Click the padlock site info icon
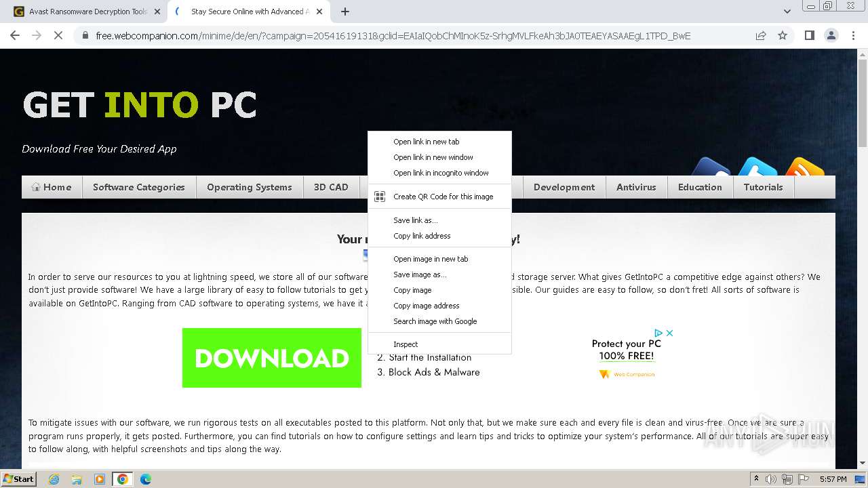Viewport: 868px width, 488px height. (x=85, y=36)
